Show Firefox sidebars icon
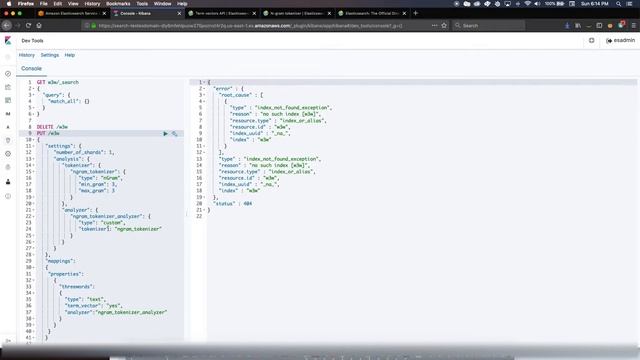The image size is (640, 360). [x=599, y=25]
